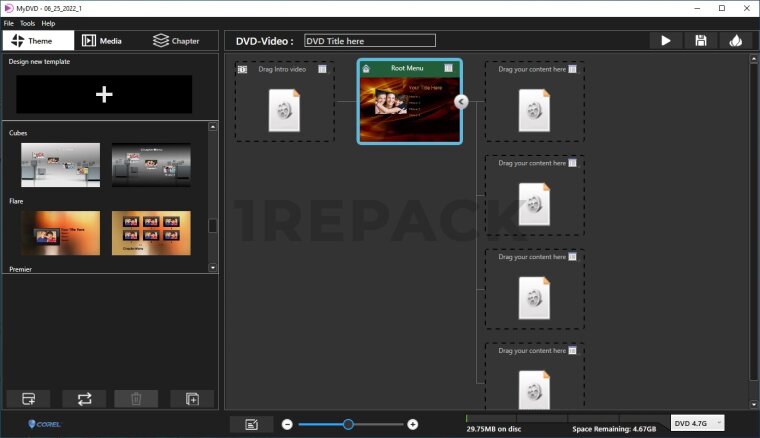This screenshot has width=760, height=438.
Task: Click the Burn disc flame icon
Action: coord(736,41)
